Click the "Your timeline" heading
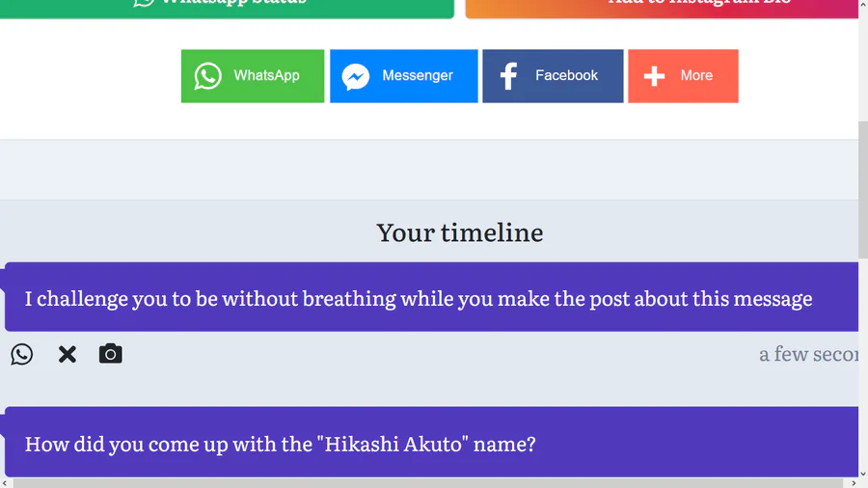The width and height of the screenshot is (868, 488). (460, 232)
